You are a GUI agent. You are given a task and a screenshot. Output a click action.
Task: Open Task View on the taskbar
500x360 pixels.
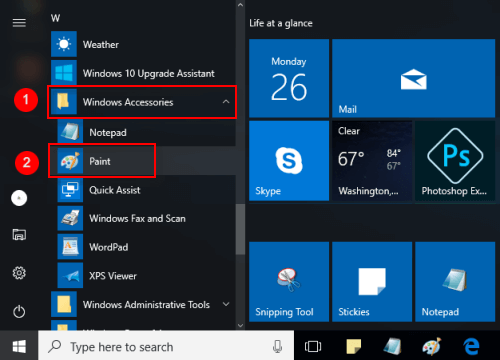click(313, 347)
